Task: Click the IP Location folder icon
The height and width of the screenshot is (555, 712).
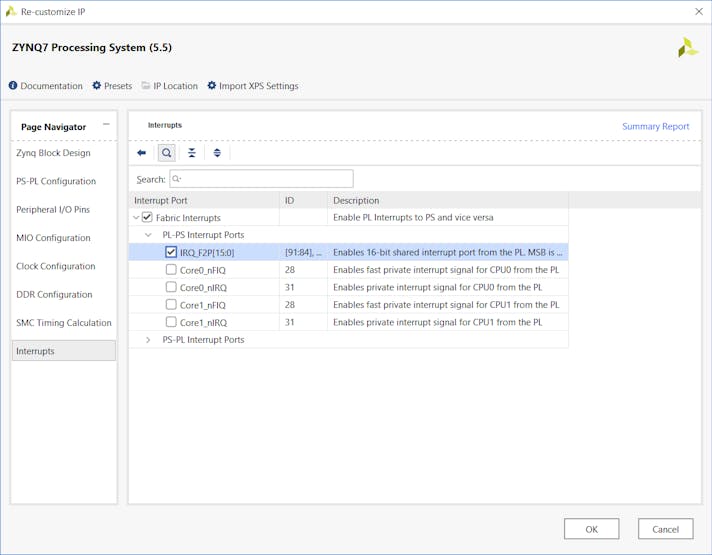Action: coord(146,85)
